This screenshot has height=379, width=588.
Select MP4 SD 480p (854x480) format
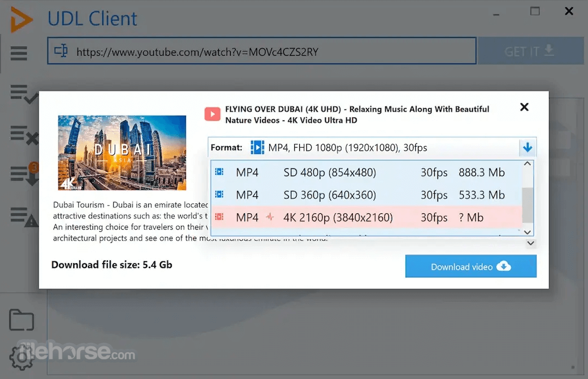(366, 172)
